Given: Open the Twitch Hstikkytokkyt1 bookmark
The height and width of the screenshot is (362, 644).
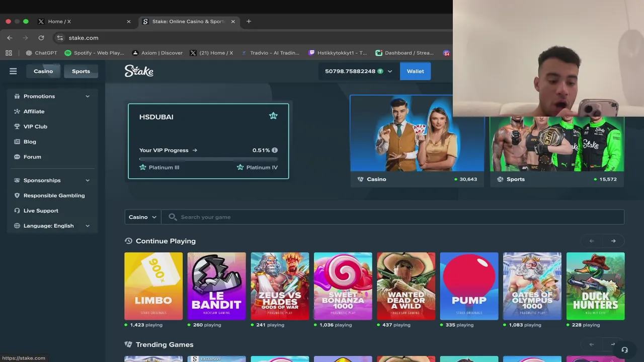Looking at the screenshot, I should [338, 53].
